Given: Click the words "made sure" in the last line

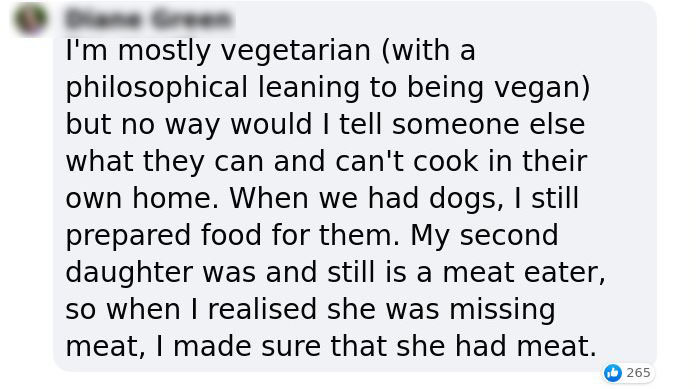Looking at the screenshot, I should pos(247,346).
